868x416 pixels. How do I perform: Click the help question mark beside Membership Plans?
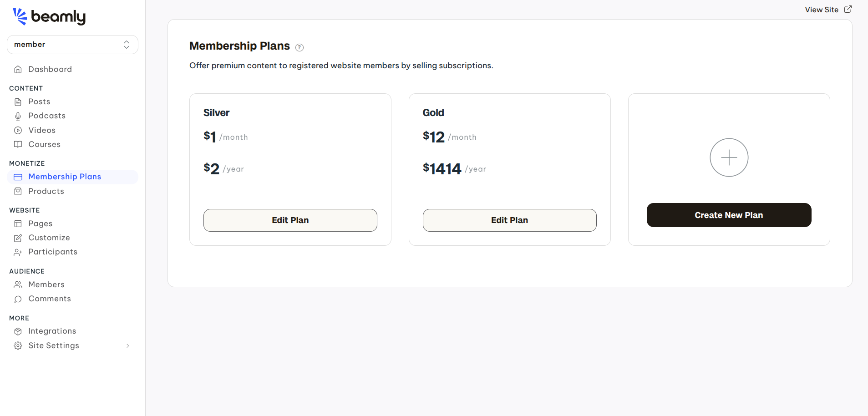[299, 47]
